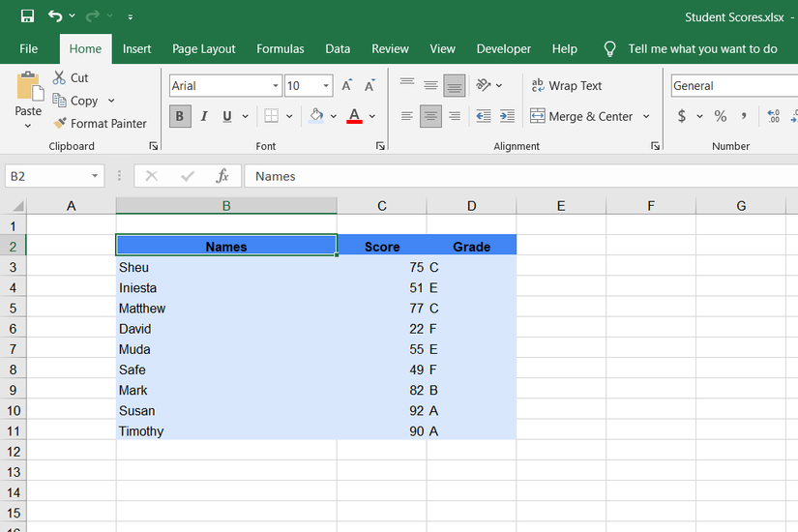Image resolution: width=798 pixels, height=532 pixels.
Task: Click the Undo arrow icon
Action: point(56,16)
